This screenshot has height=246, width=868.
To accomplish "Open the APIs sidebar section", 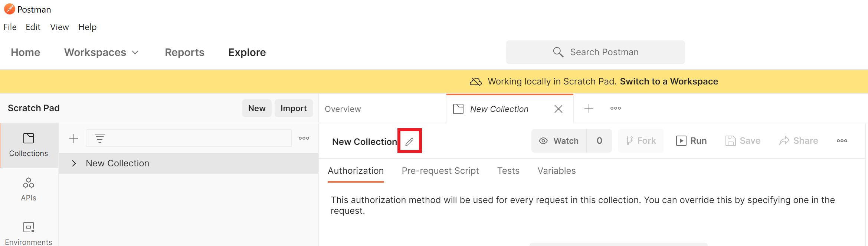I will (x=29, y=190).
